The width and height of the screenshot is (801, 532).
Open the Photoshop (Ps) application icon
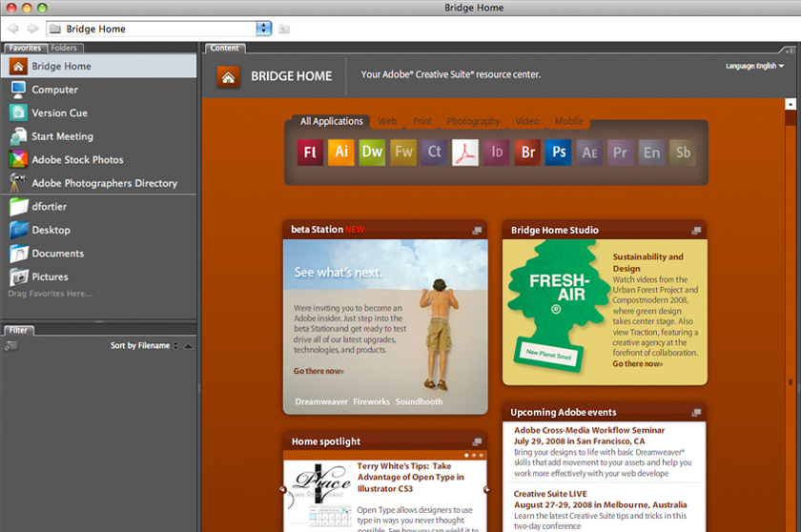click(559, 153)
